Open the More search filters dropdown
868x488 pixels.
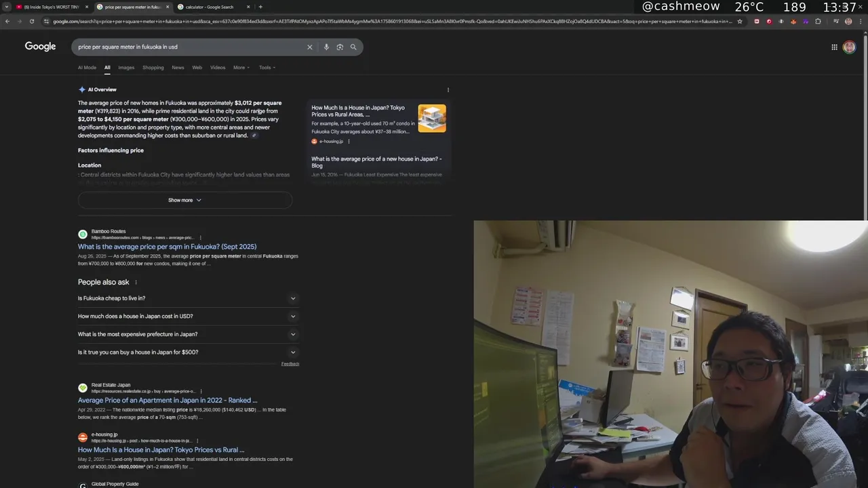[241, 68]
